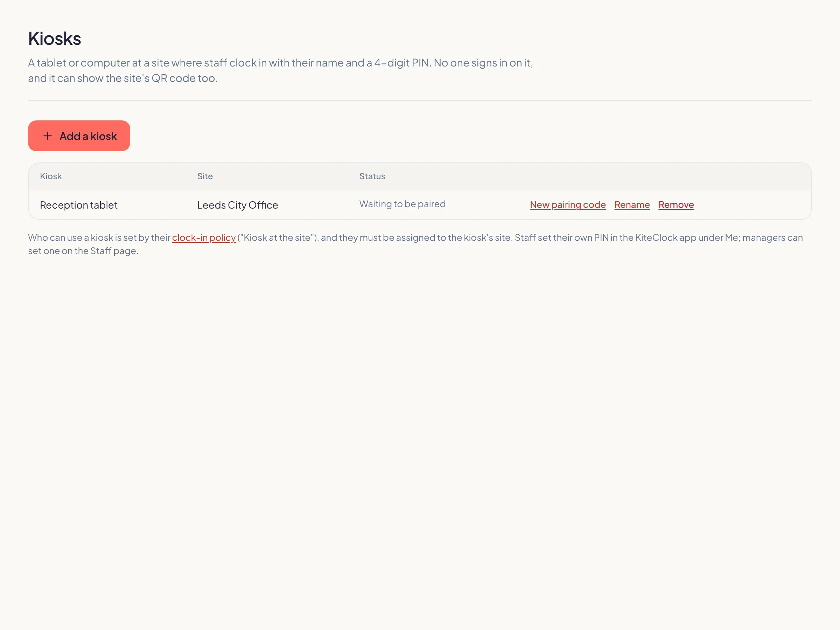Remove the Reception tablet kiosk
The image size is (840, 630).
[x=676, y=205]
